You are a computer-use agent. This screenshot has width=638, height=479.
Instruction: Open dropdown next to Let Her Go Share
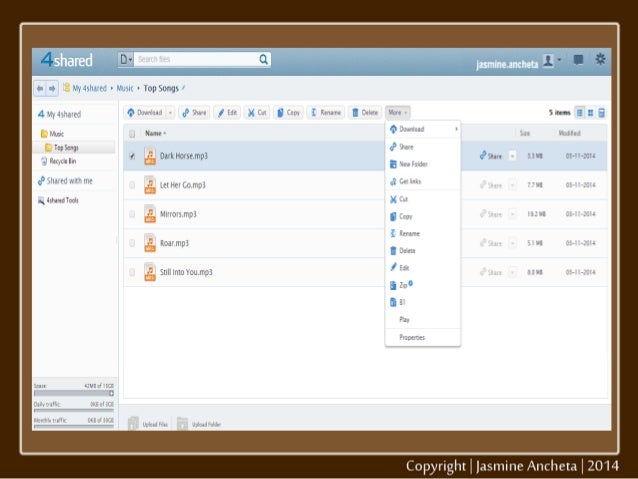pos(513,185)
